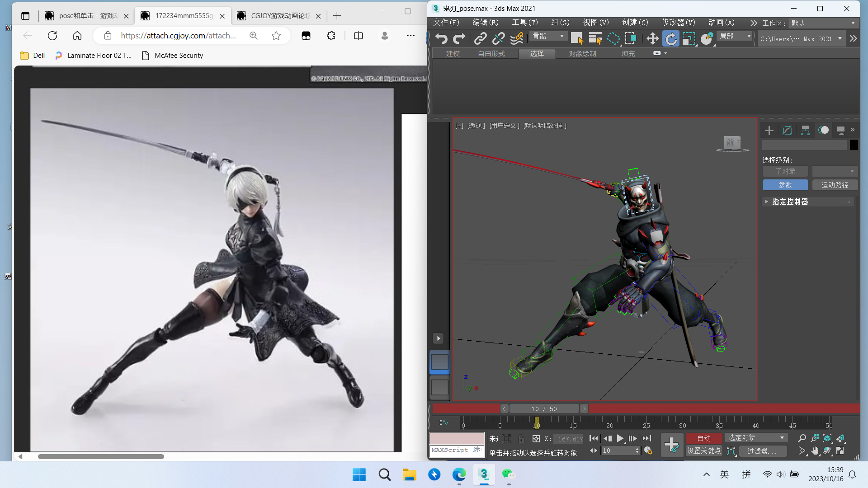
Task: Select the Select and Link chain tool
Action: 480,38
